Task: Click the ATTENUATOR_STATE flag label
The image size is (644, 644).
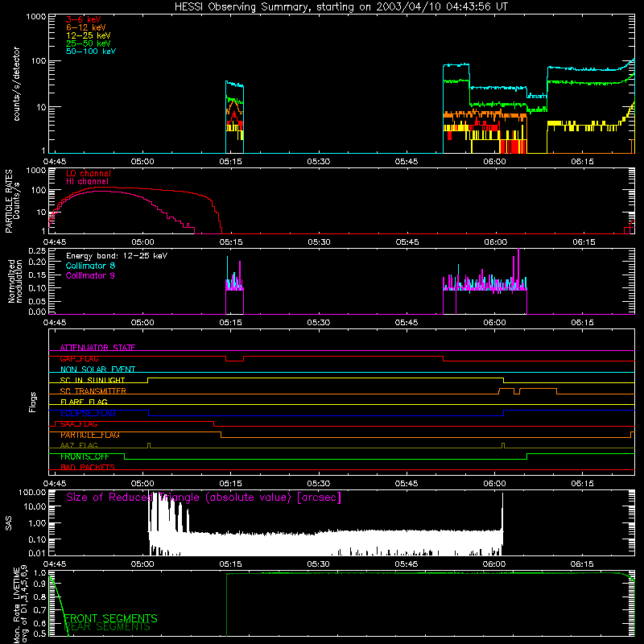Action: click(x=97, y=348)
